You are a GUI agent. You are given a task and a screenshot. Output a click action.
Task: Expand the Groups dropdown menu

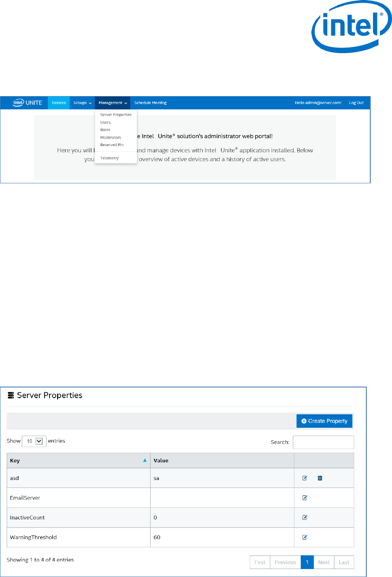(82, 103)
